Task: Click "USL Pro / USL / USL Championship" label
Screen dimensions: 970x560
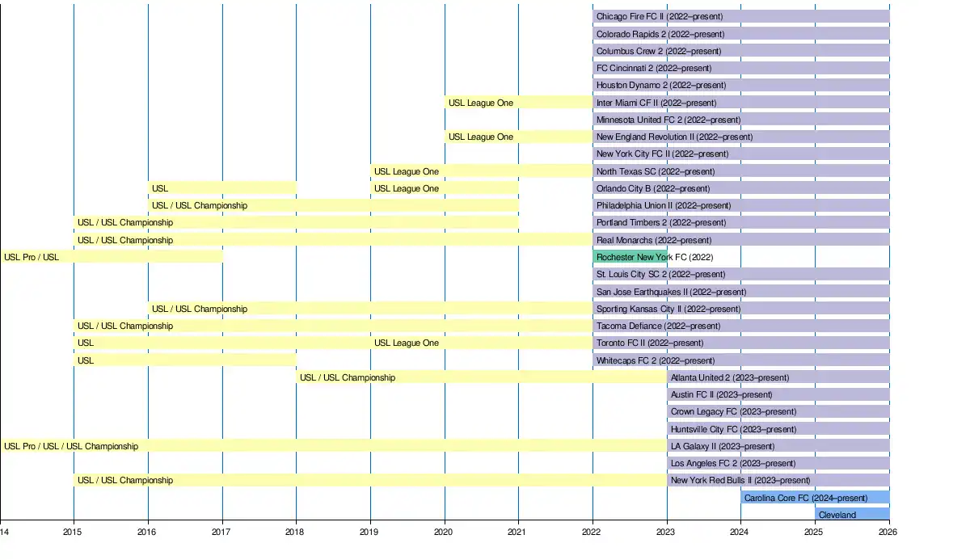Action: pyautogui.click(x=71, y=446)
